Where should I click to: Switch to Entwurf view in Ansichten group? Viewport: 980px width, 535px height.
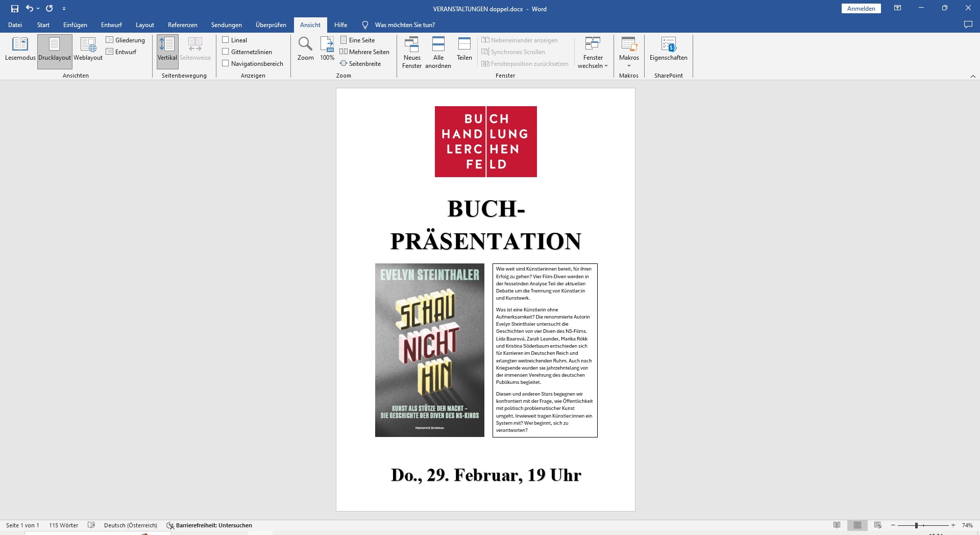pyautogui.click(x=121, y=52)
